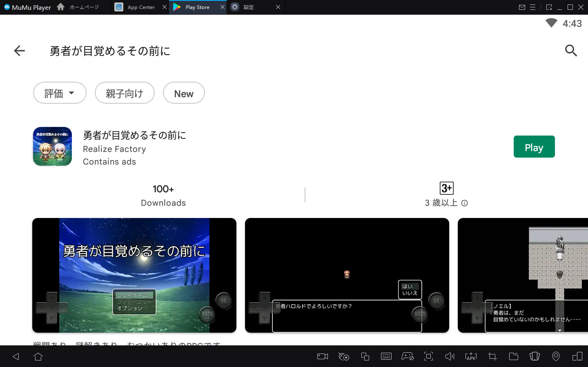The width and height of the screenshot is (588, 367).
Task: Open the ノエル dialogue screenshot thumbnail
Action: (523, 275)
